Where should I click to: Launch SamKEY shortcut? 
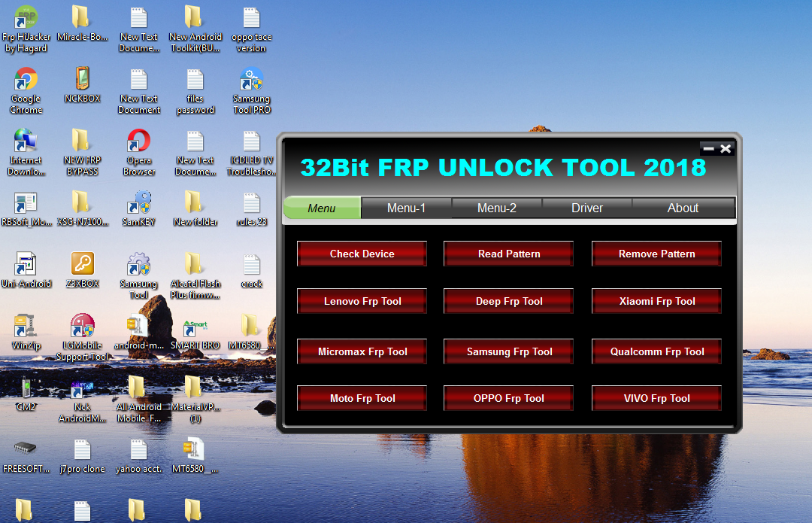(x=139, y=208)
